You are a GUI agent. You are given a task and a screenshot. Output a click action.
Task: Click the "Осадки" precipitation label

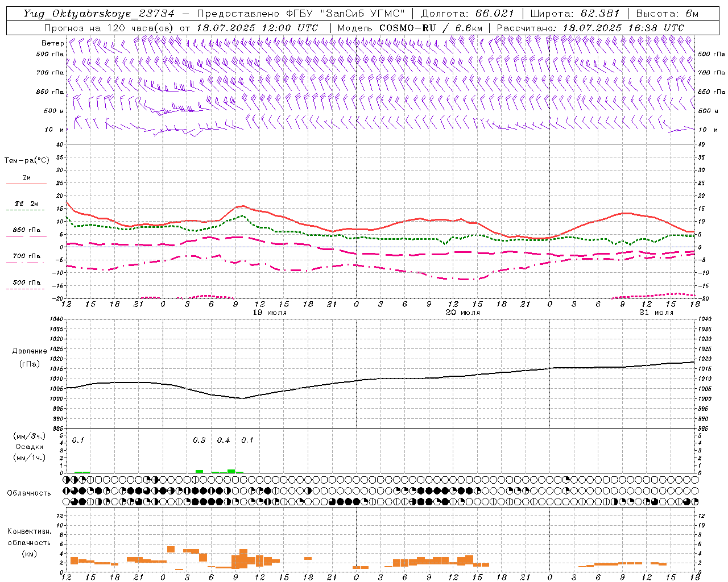tap(30, 447)
